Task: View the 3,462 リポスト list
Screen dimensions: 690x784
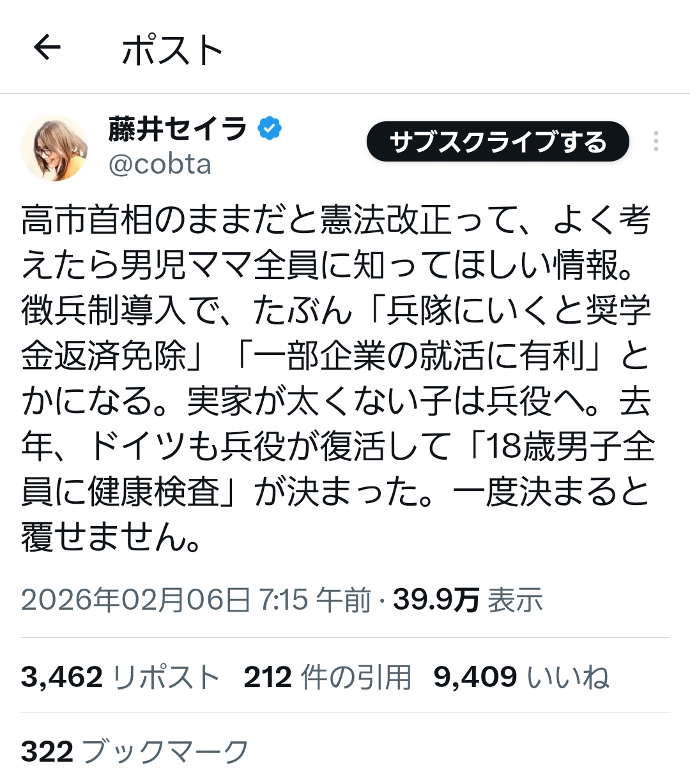Action: (x=120, y=677)
